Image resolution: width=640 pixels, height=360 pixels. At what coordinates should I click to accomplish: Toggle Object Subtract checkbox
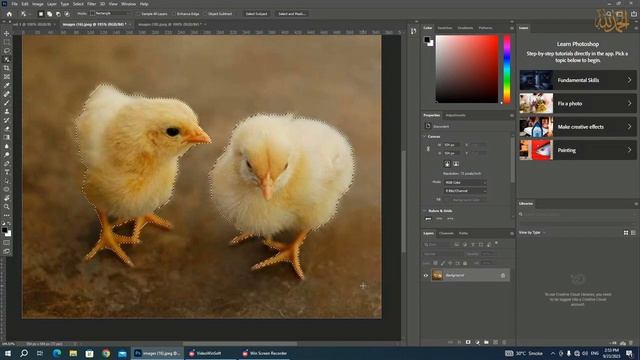pos(205,14)
